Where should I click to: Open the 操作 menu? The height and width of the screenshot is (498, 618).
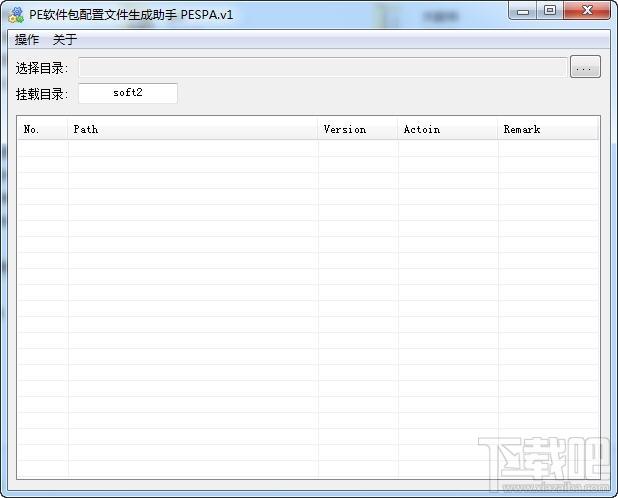(x=27, y=40)
